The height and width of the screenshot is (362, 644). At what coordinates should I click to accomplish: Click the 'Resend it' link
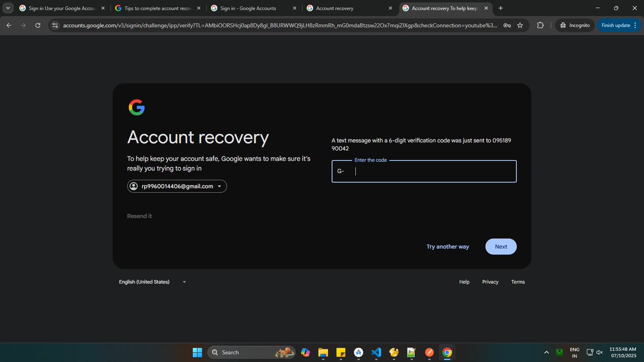pos(140,216)
